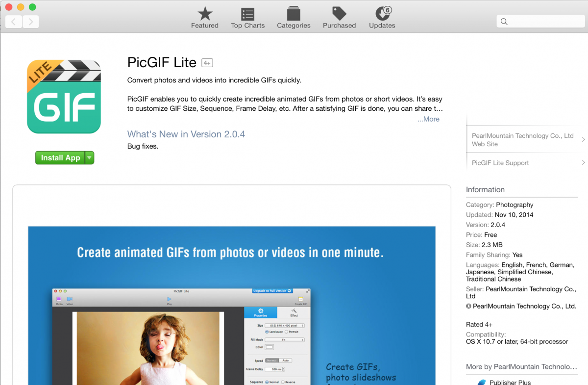The width and height of the screenshot is (588, 385).
Task: Click the Install App button
Action: pos(60,157)
